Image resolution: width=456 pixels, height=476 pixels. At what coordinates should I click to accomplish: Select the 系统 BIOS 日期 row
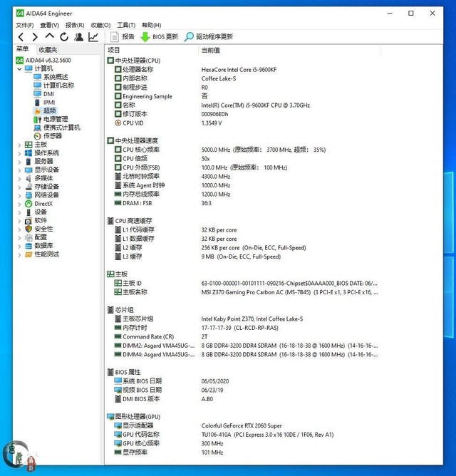coord(243,381)
